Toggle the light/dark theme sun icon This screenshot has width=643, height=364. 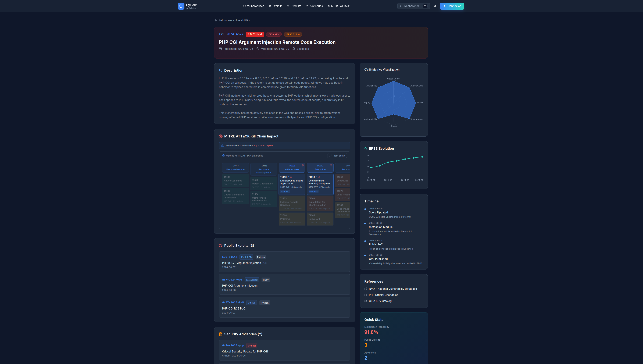[435, 6]
